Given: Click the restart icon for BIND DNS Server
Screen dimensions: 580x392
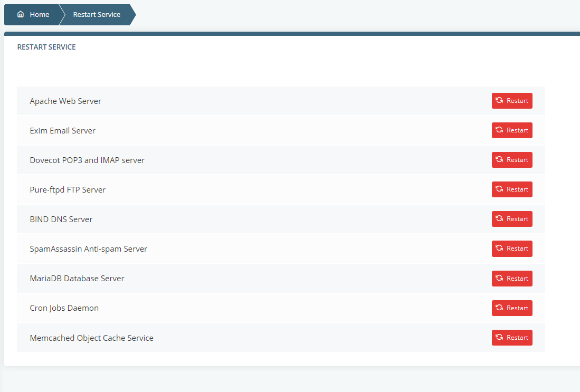Looking at the screenshot, I should 498,219.
